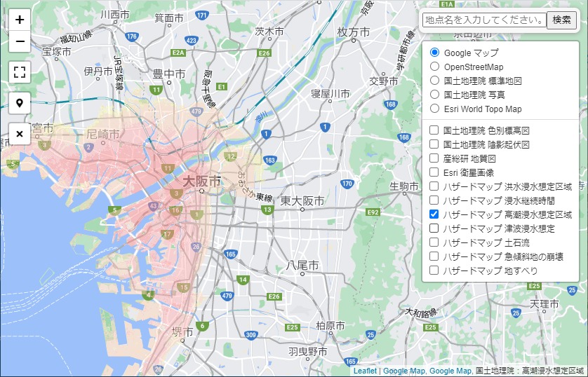Click the 茨木市 label on map
This screenshot has height=377, width=588.
click(269, 32)
